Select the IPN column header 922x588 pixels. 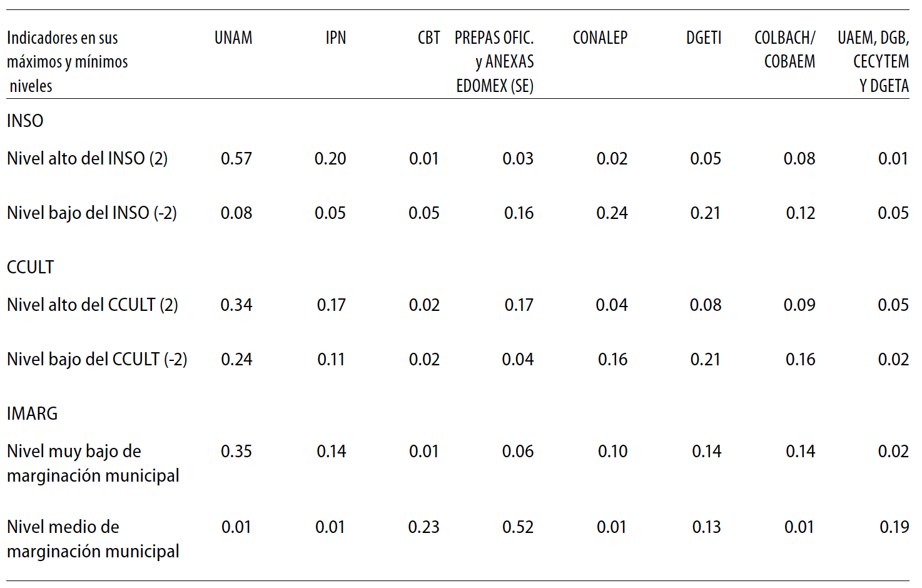click(335, 38)
